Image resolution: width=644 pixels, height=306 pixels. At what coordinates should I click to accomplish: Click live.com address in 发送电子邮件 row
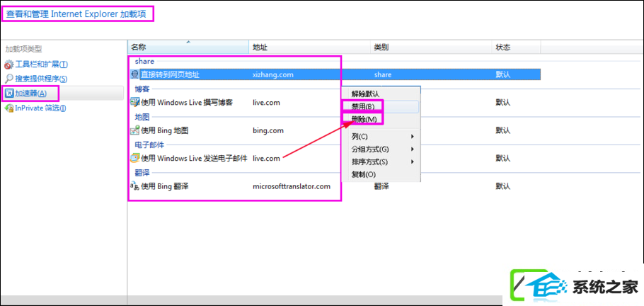coord(266,158)
